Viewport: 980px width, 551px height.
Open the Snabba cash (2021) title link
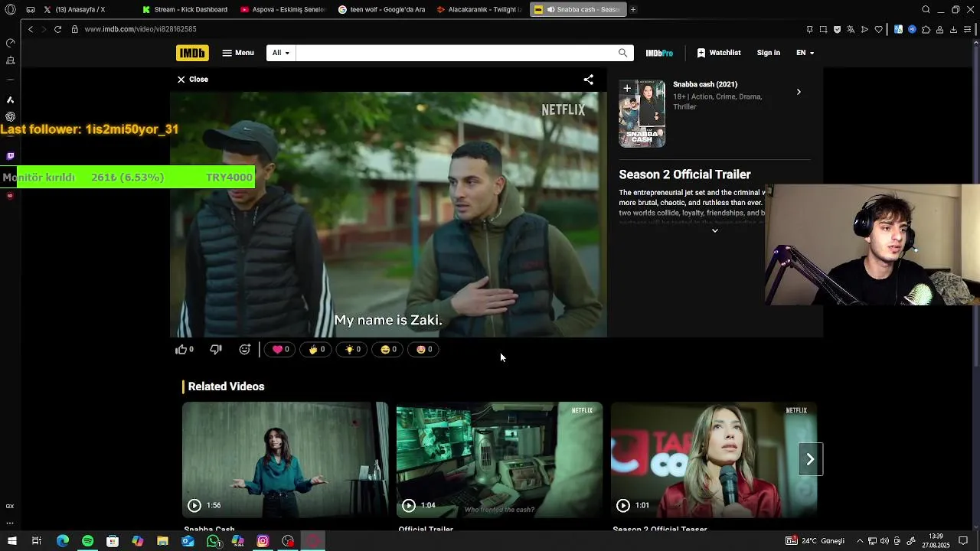(704, 84)
